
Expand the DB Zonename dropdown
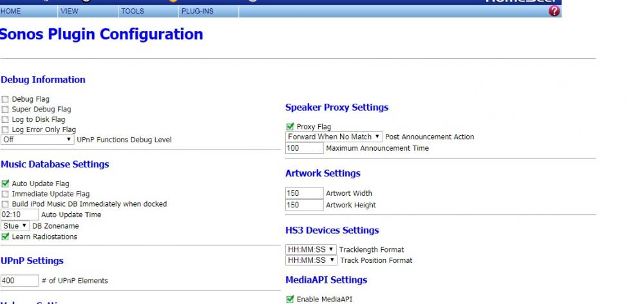pos(15,226)
